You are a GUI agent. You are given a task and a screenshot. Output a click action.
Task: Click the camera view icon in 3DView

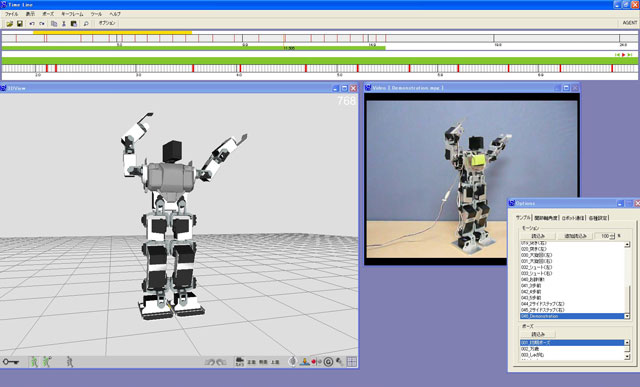tap(240, 361)
